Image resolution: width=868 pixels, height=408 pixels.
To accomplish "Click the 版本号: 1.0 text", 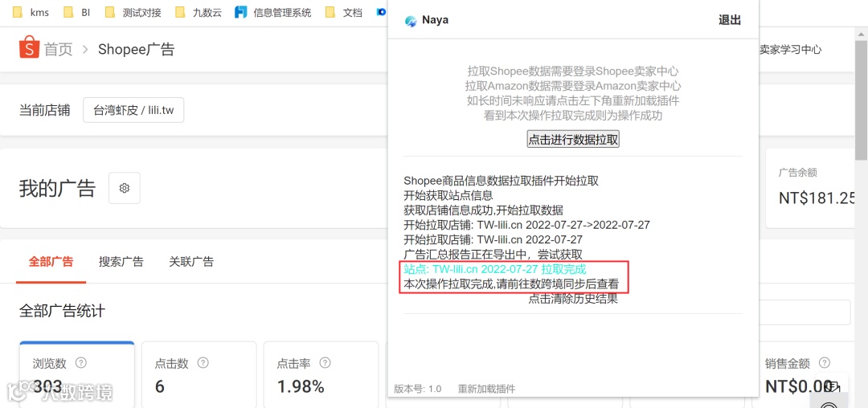I will click(x=418, y=389).
